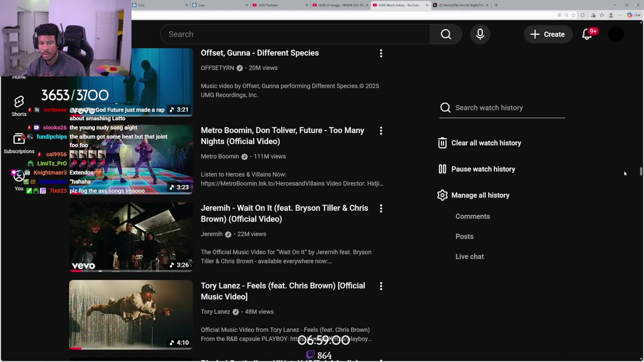Close the 21 Savage browser tab
The height and width of the screenshot is (362, 644).
tap(367, 5)
